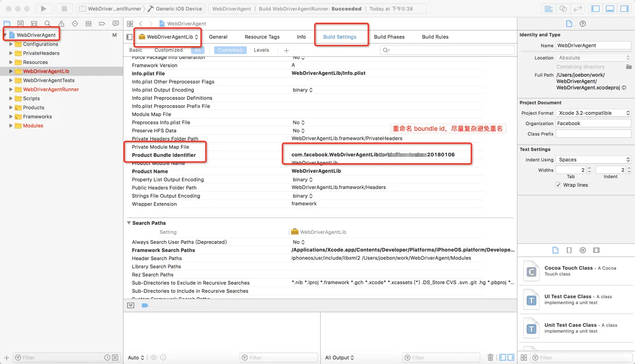Image resolution: width=635 pixels, height=364 pixels.
Task: Open the Issue navigator warning icon
Action: tap(61, 24)
